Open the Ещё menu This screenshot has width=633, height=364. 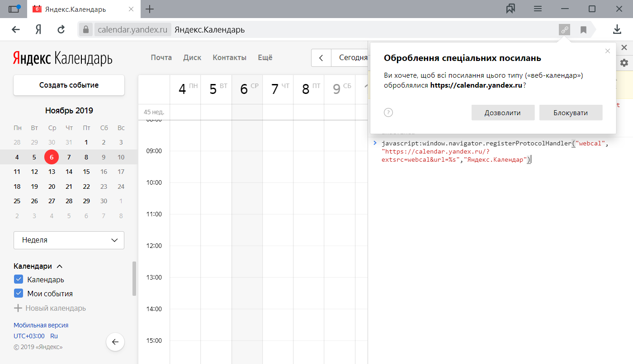pos(265,58)
